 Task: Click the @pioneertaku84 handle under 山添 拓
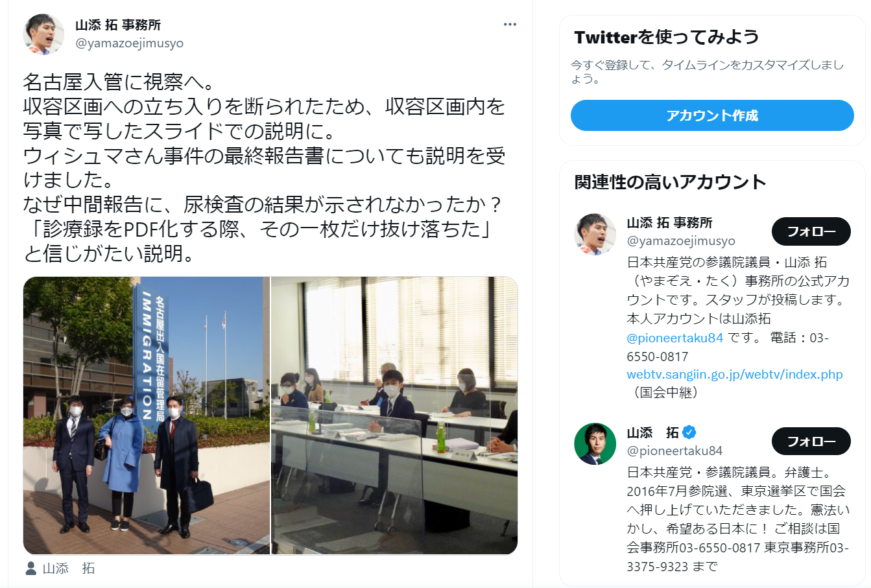(x=674, y=451)
